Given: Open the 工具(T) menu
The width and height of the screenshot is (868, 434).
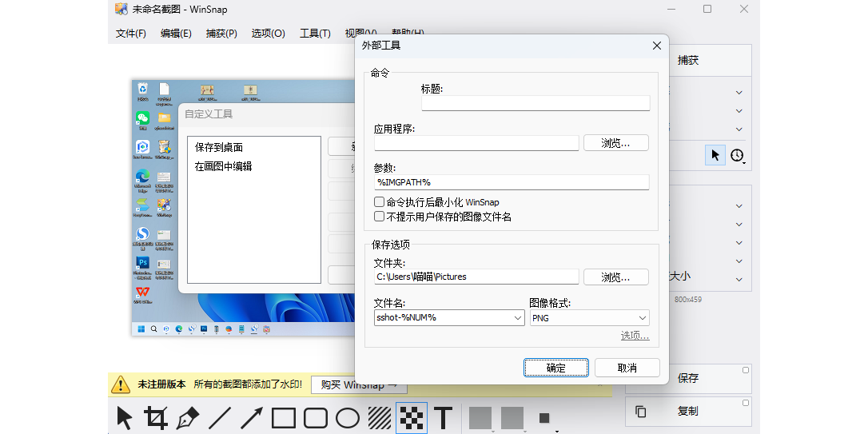Looking at the screenshot, I should click(315, 34).
